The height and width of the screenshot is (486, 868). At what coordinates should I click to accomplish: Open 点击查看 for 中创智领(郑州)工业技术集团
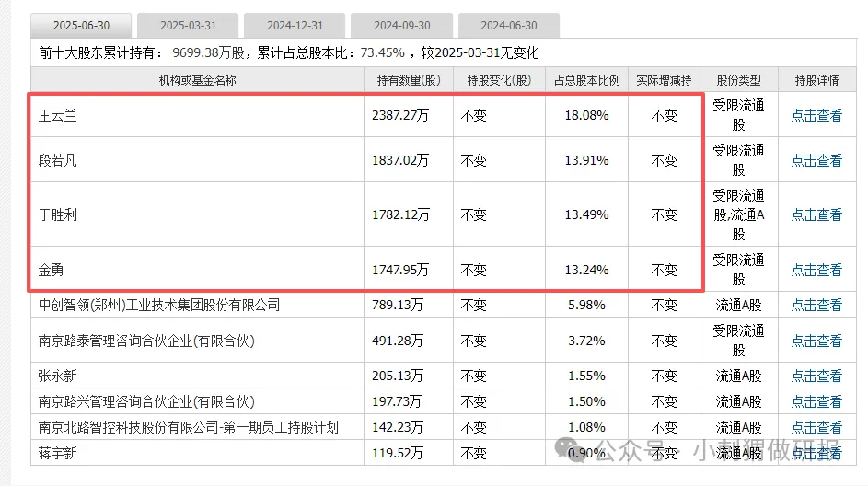tap(816, 305)
